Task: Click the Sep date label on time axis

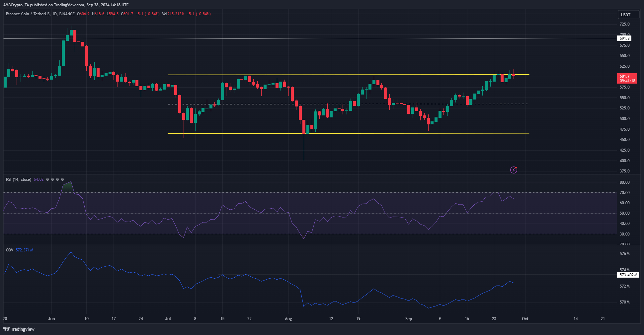Action: [x=409, y=319]
